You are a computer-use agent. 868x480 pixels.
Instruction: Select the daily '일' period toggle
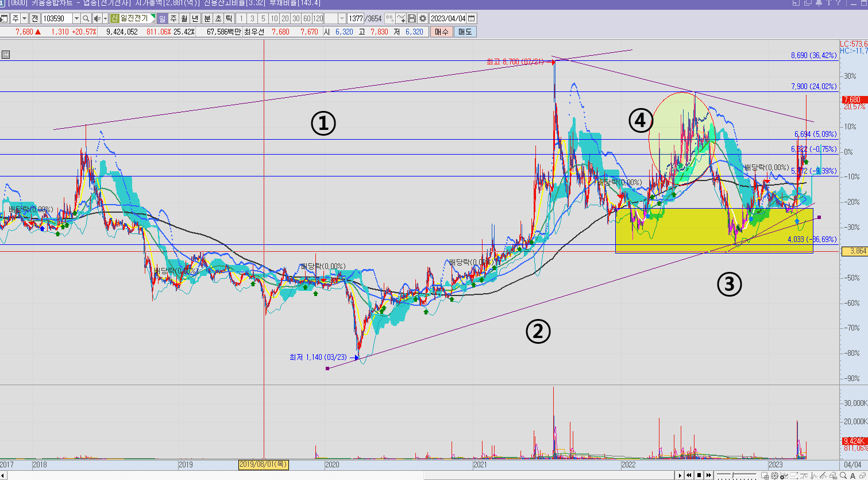[x=162, y=18]
